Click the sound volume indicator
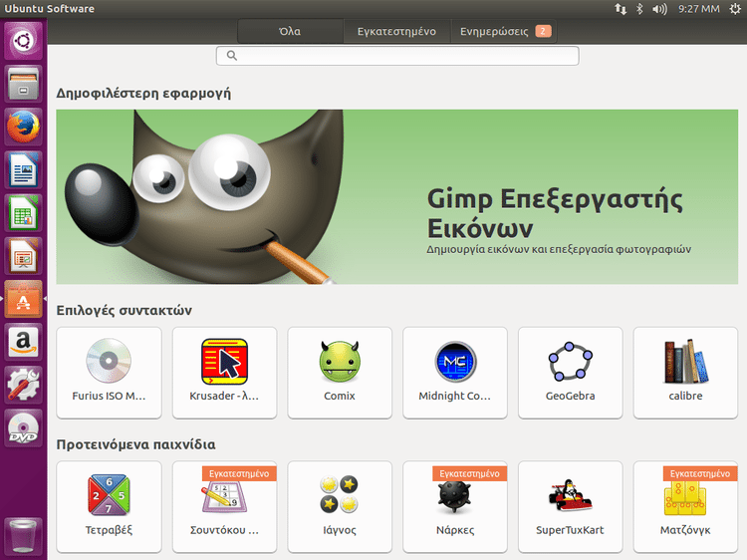The height and width of the screenshot is (560, 747). pyautogui.click(x=659, y=9)
